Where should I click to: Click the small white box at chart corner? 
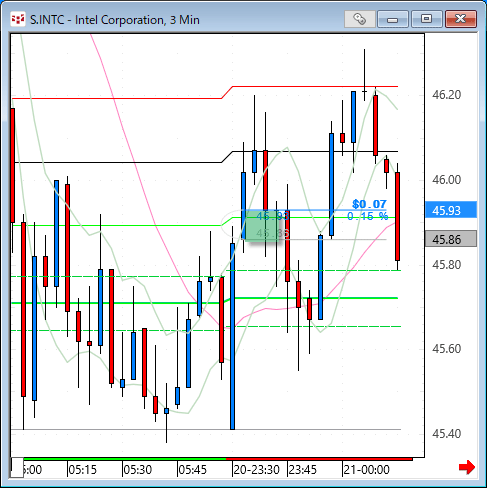point(17,468)
